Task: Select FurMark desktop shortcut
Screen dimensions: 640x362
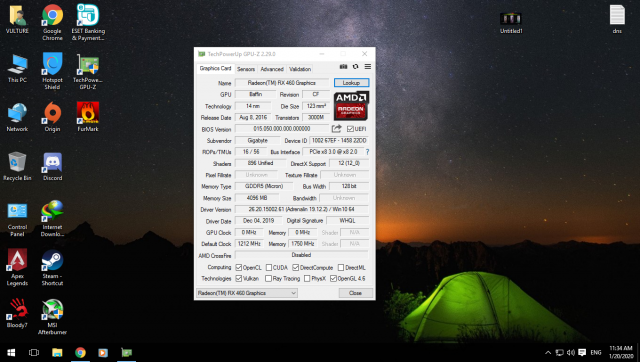Action: (88, 118)
